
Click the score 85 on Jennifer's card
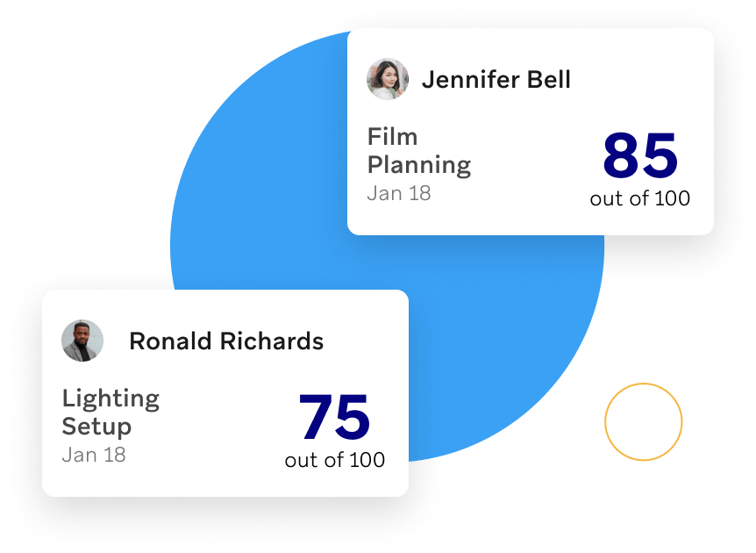[640, 155]
